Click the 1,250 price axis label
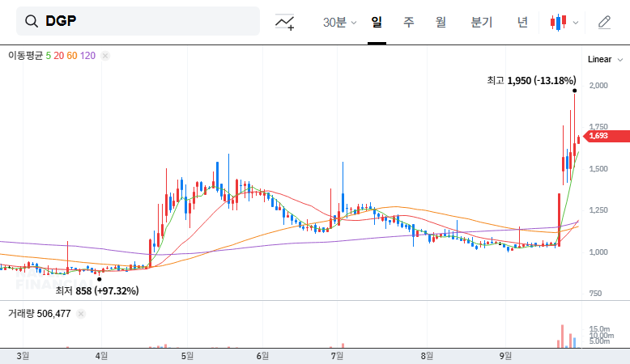Viewport: 630px width, 364px height. click(598, 210)
